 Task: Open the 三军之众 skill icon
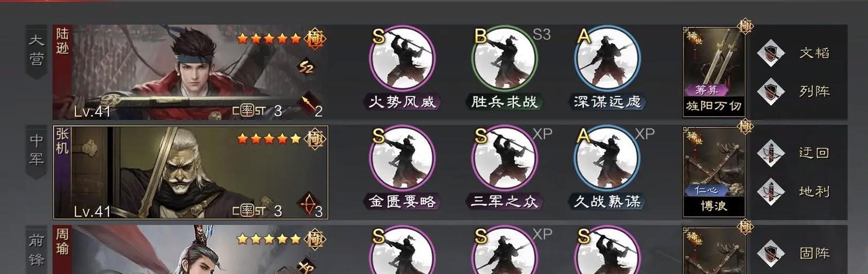pyautogui.click(x=505, y=160)
